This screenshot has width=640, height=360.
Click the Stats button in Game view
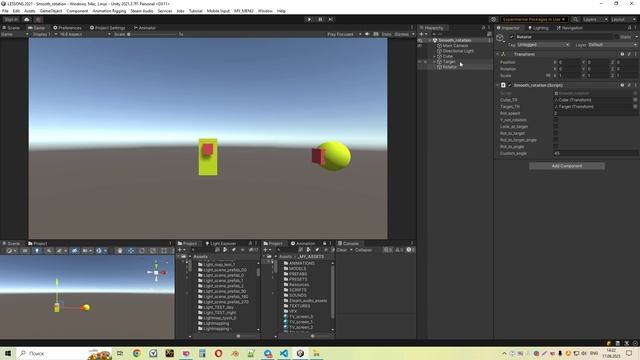[386, 34]
